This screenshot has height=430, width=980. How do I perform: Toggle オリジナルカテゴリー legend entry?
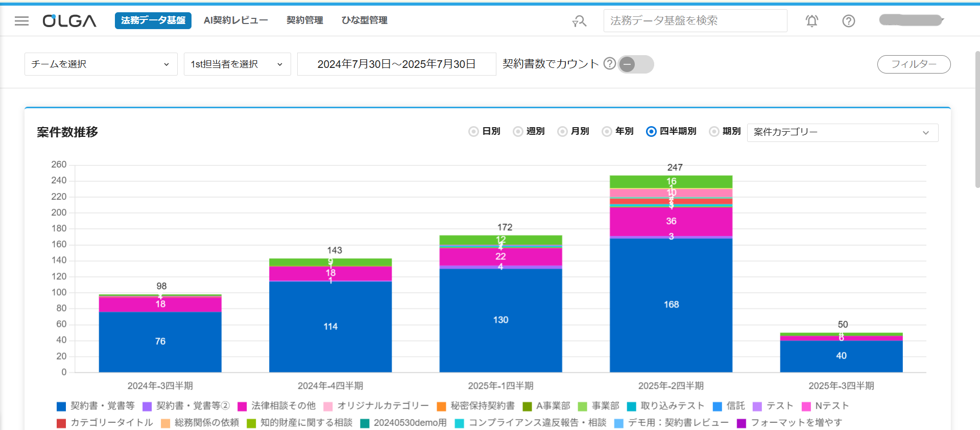point(376,406)
